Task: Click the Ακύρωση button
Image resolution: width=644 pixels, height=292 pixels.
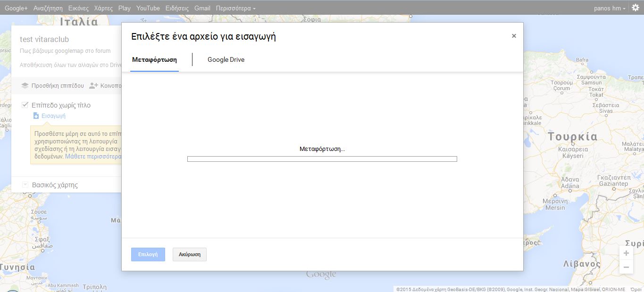Action: (190, 254)
